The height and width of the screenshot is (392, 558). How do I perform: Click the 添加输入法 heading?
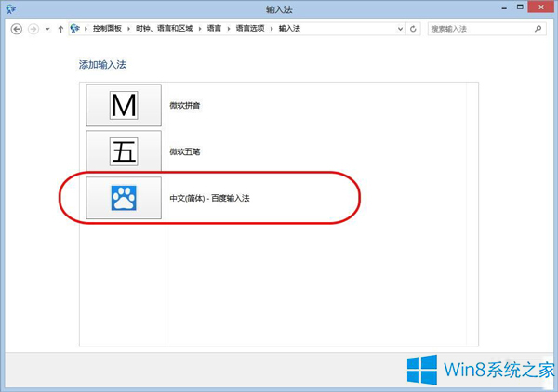102,65
